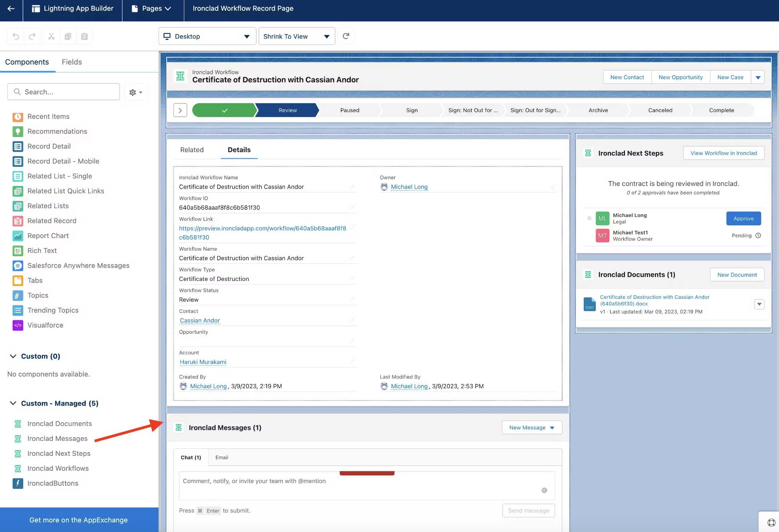This screenshot has width=779, height=532.
Task: Click the DOC file icon
Action: (x=589, y=304)
